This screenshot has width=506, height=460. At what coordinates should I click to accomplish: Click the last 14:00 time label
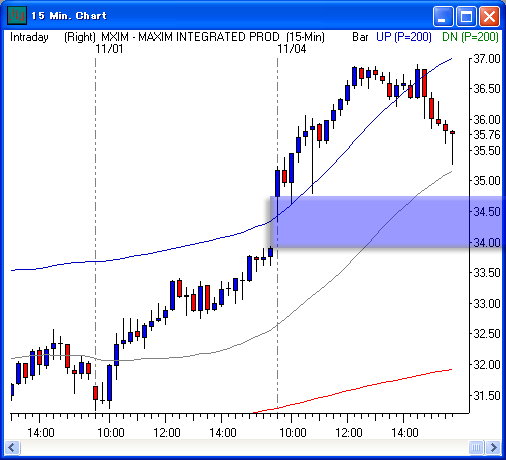pyautogui.click(x=405, y=433)
